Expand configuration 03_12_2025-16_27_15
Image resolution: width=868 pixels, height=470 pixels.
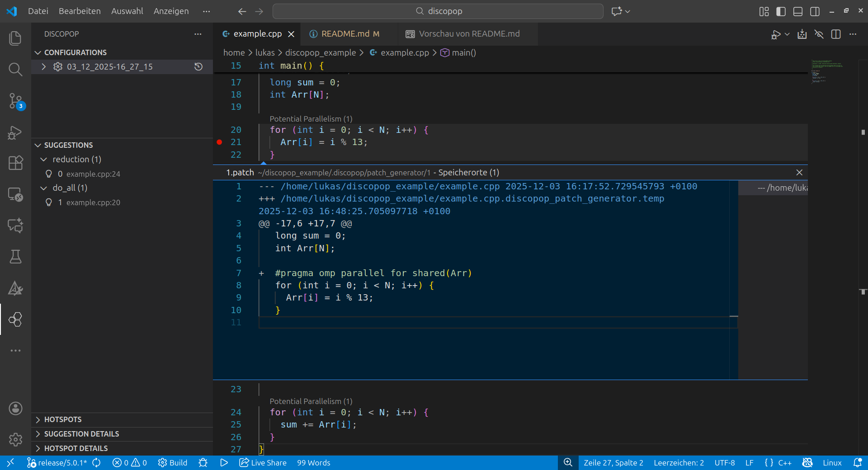[x=44, y=66]
